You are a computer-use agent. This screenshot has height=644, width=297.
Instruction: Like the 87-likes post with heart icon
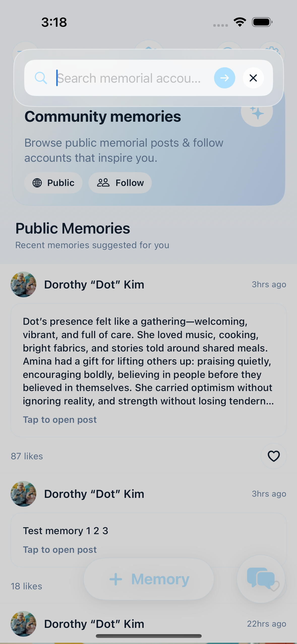tap(274, 456)
